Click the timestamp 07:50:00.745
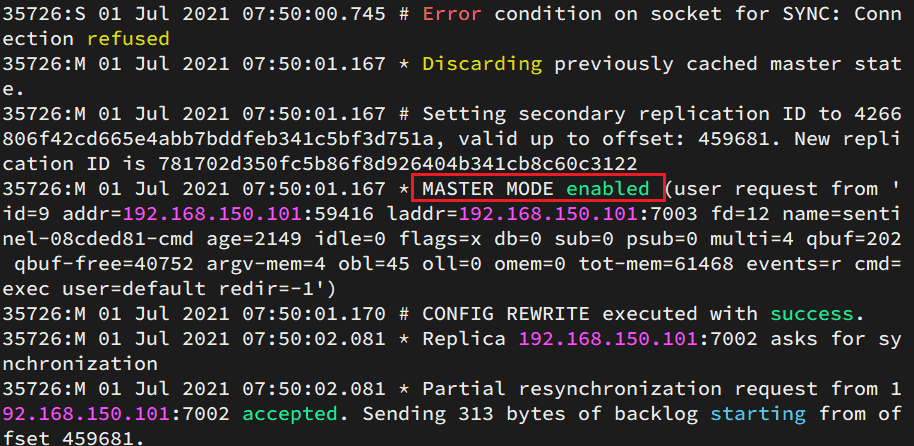Image resolution: width=914 pixels, height=446 pixels. [313, 14]
